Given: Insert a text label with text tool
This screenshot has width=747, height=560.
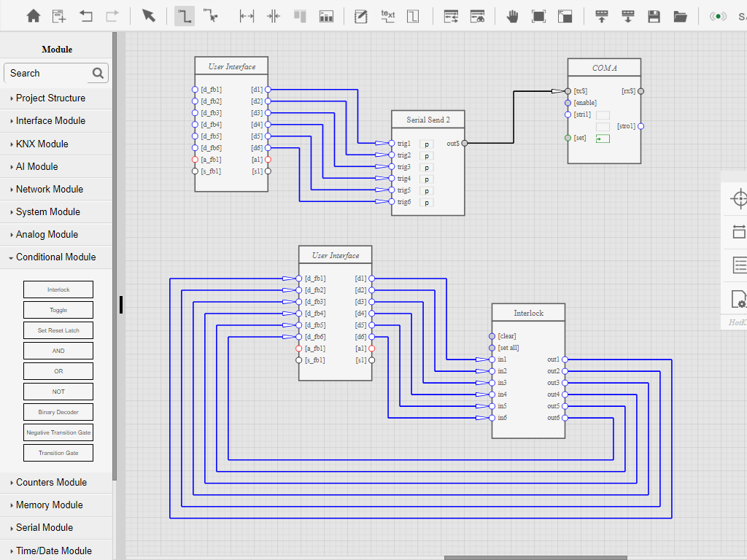Looking at the screenshot, I should pos(387,16).
